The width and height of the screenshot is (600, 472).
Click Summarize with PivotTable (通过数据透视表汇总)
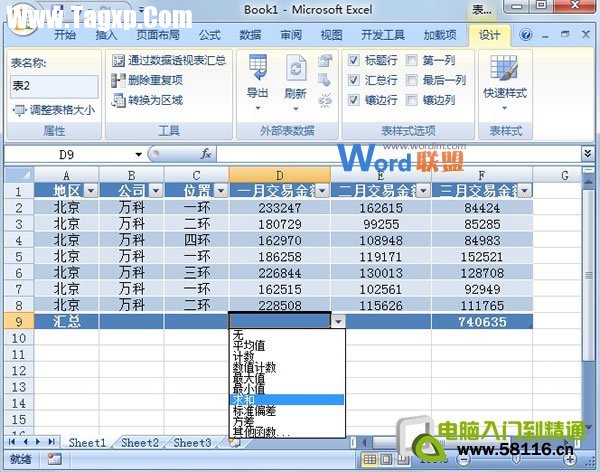[x=169, y=60]
